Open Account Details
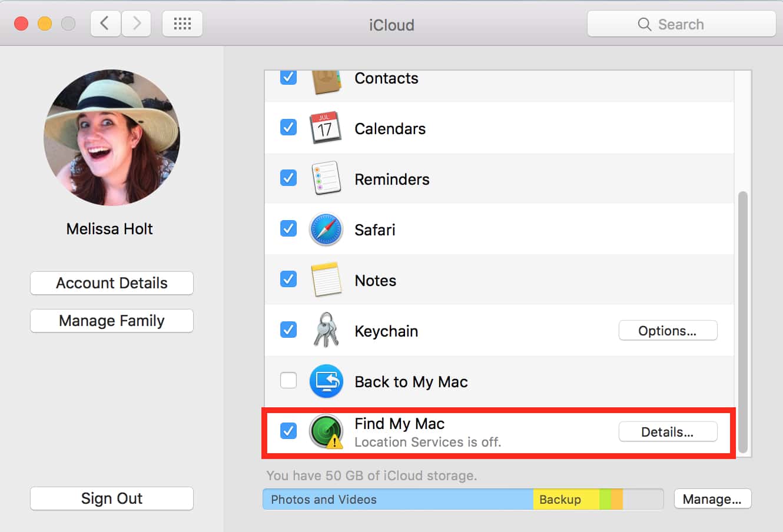Screen dimensions: 783x532 [x=112, y=283]
